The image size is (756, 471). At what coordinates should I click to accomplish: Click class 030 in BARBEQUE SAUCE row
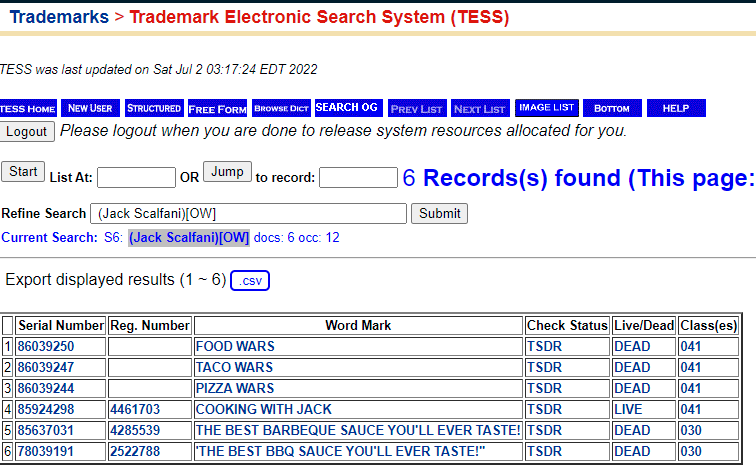pyautogui.click(x=691, y=430)
